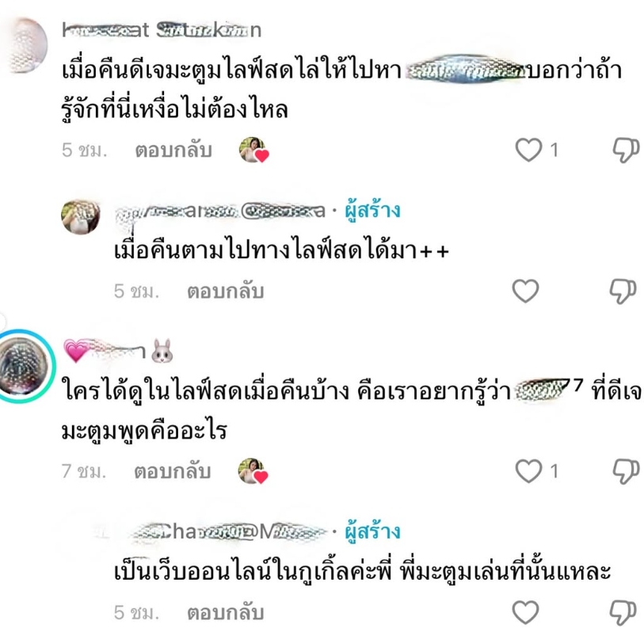
Task: Dislike the first comment at top
Action: point(626,151)
